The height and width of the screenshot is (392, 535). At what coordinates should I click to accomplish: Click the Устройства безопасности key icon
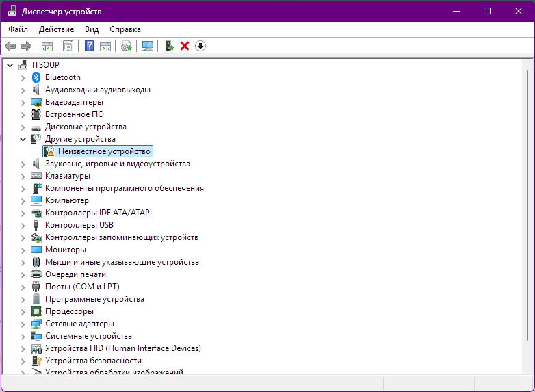[36, 361]
